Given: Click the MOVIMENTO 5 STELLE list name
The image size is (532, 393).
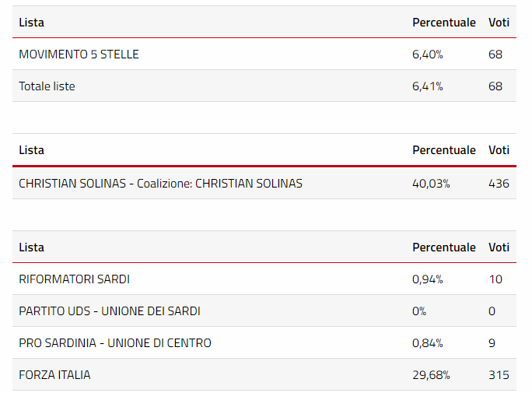Looking at the screenshot, I should [79, 54].
